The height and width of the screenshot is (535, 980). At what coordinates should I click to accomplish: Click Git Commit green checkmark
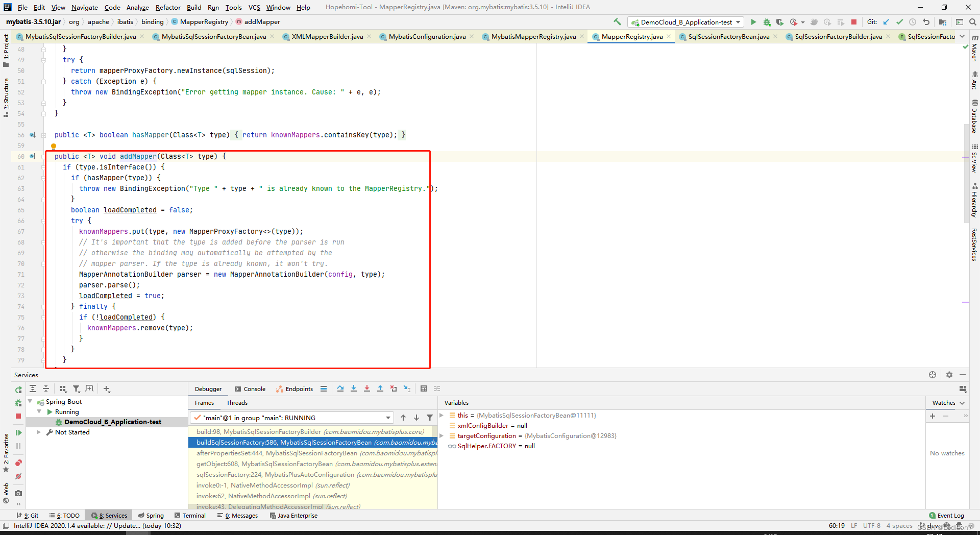899,22
